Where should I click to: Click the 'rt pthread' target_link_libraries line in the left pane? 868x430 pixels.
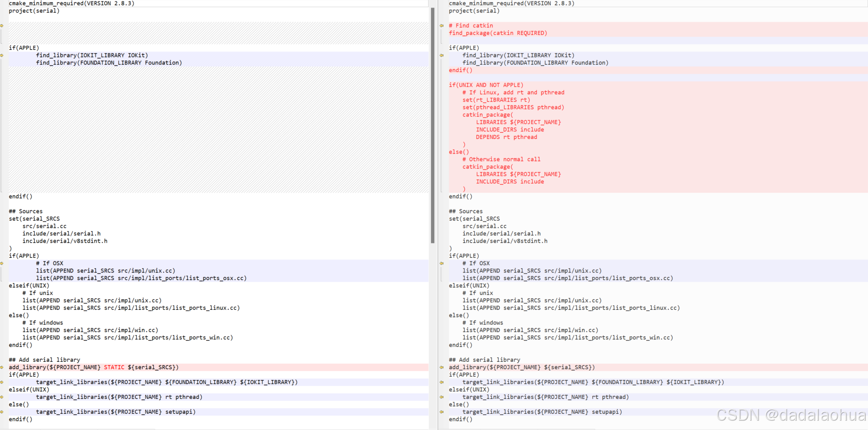[119, 397]
